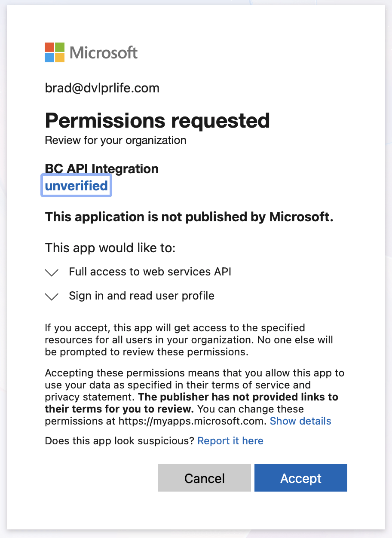Click the 'Review for your organization' subtitle
Image resolution: width=392 pixels, height=538 pixels.
(115, 141)
